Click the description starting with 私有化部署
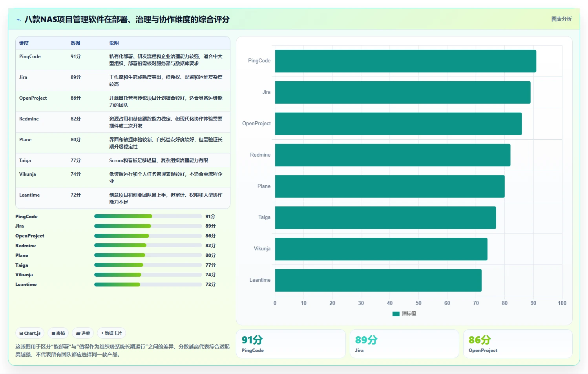The image size is (588, 374). coord(166,60)
